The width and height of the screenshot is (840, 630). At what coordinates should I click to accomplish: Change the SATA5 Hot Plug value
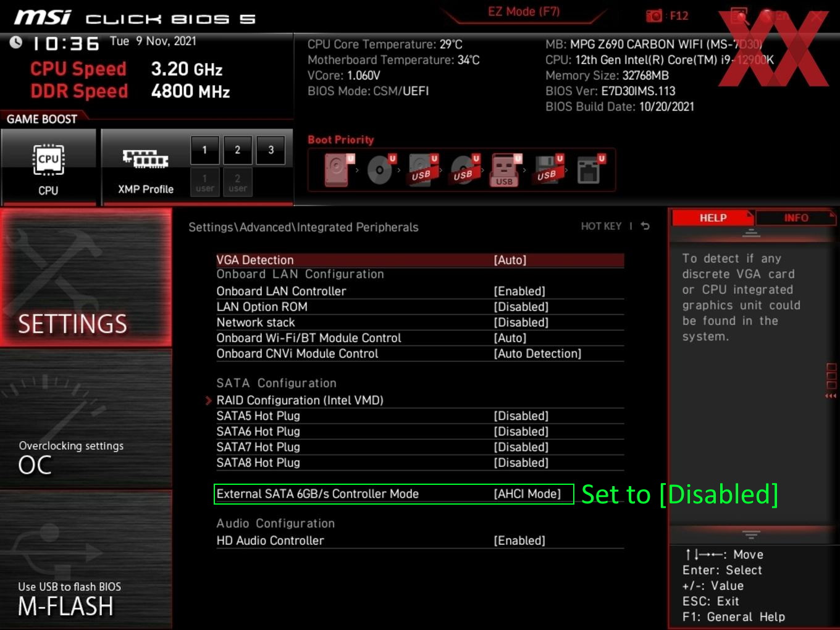[521, 416]
